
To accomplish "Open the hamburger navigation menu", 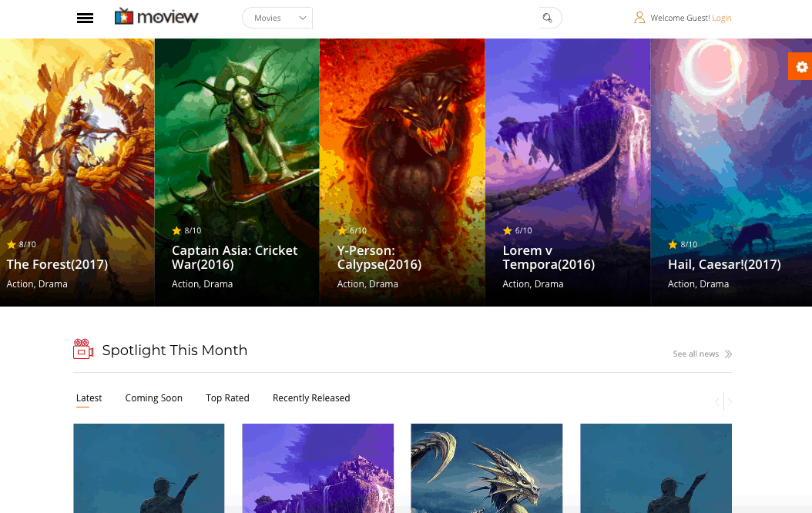I will (85, 18).
